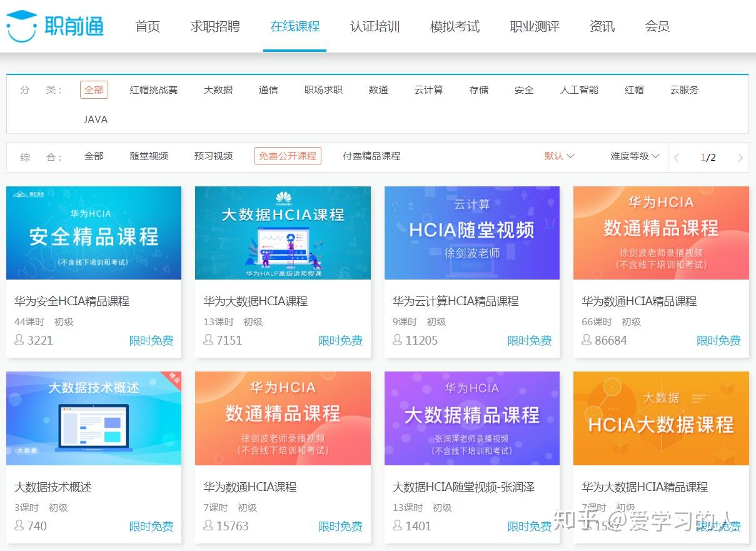Click learner icon beside 15763
The width and height of the screenshot is (756, 551).
[x=208, y=525]
